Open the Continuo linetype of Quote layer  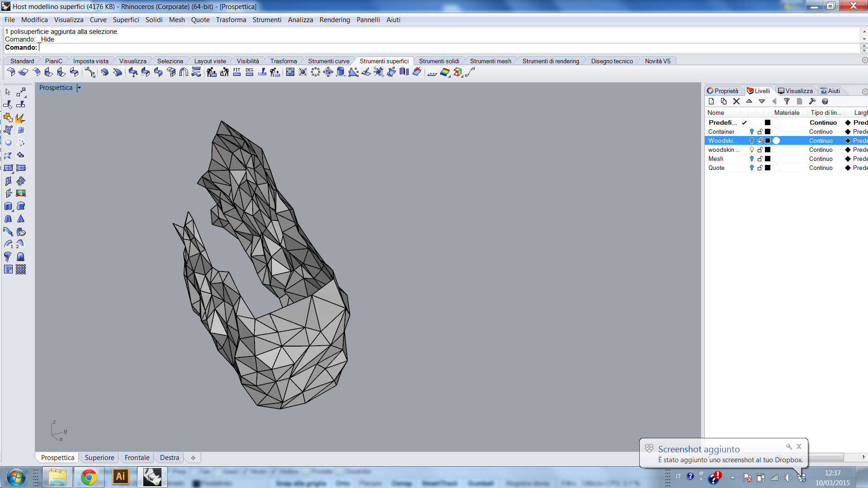[x=821, y=168]
